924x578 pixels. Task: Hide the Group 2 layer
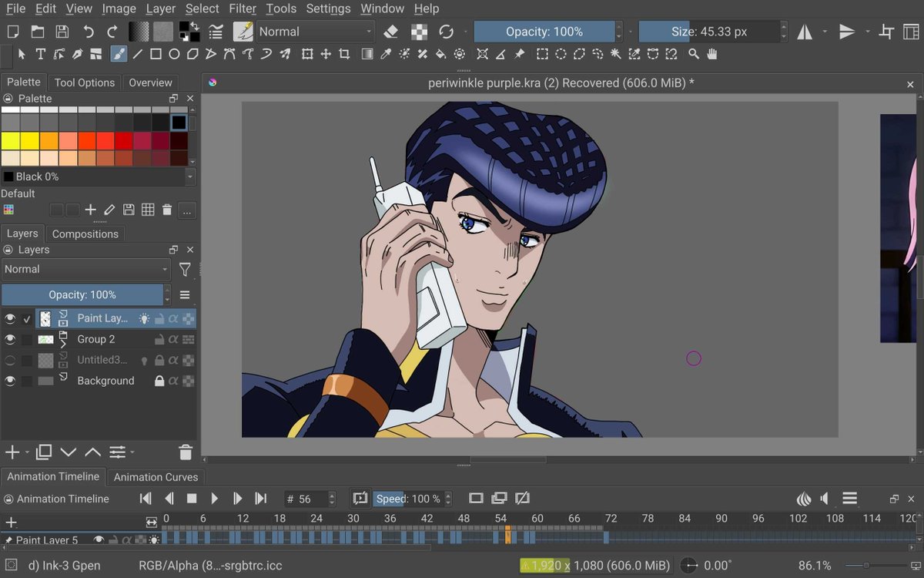pyautogui.click(x=10, y=339)
